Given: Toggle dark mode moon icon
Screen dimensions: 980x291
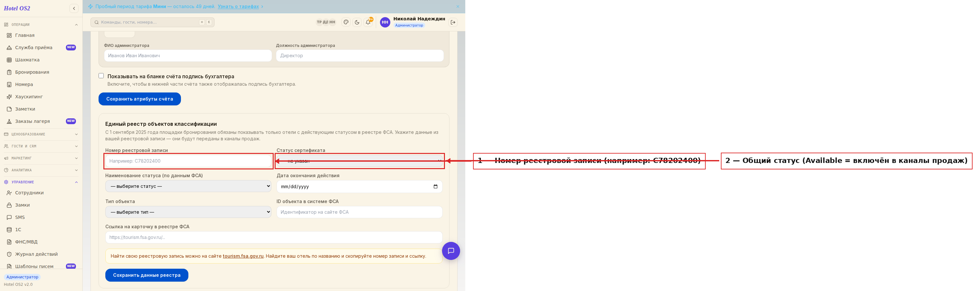Looking at the screenshot, I should pos(357,22).
